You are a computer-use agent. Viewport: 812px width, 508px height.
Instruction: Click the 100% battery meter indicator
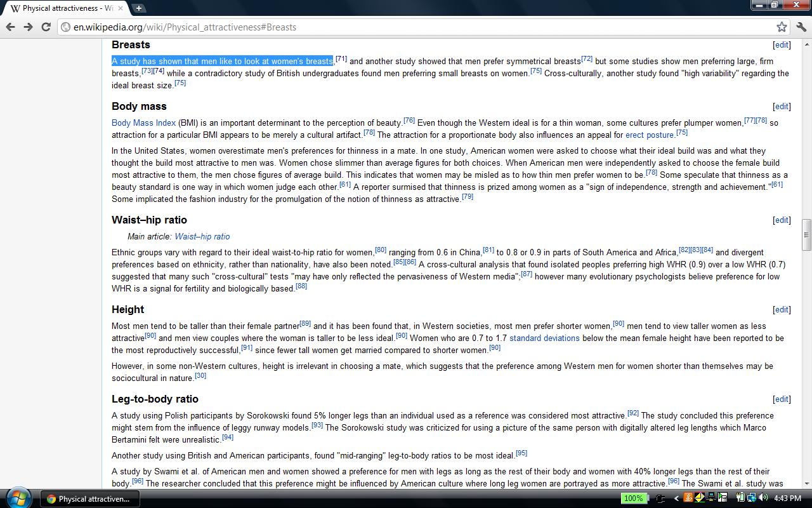634,498
